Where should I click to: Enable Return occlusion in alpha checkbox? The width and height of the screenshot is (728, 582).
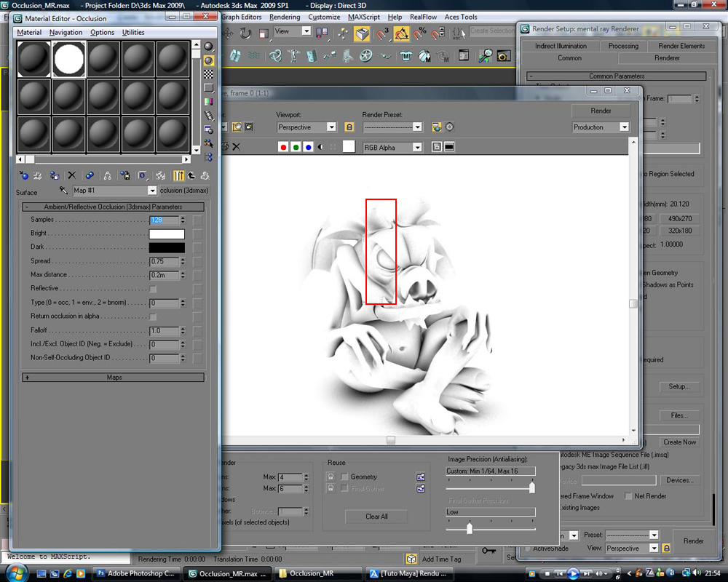point(153,316)
